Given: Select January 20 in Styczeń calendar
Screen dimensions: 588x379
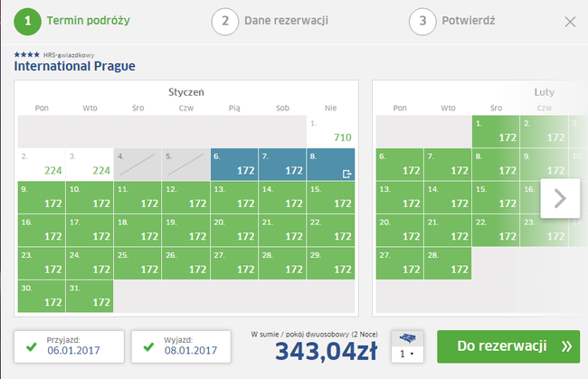Looking at the screenshot, I should pyautogui.click(x=234, y=231).
